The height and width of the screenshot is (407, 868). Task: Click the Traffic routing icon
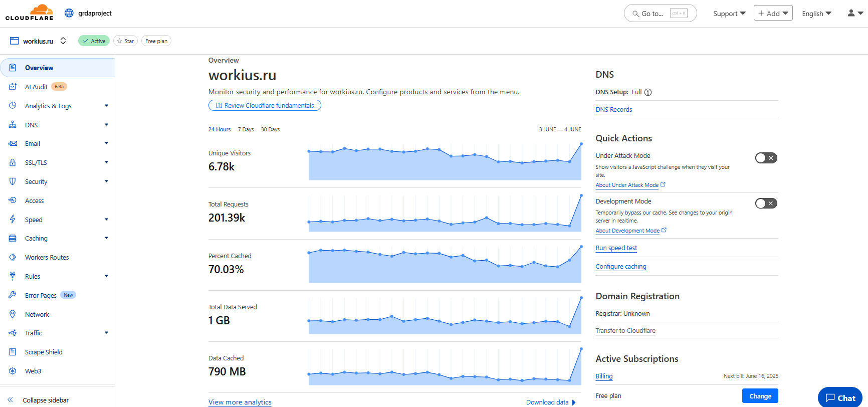tap(13, 333)
